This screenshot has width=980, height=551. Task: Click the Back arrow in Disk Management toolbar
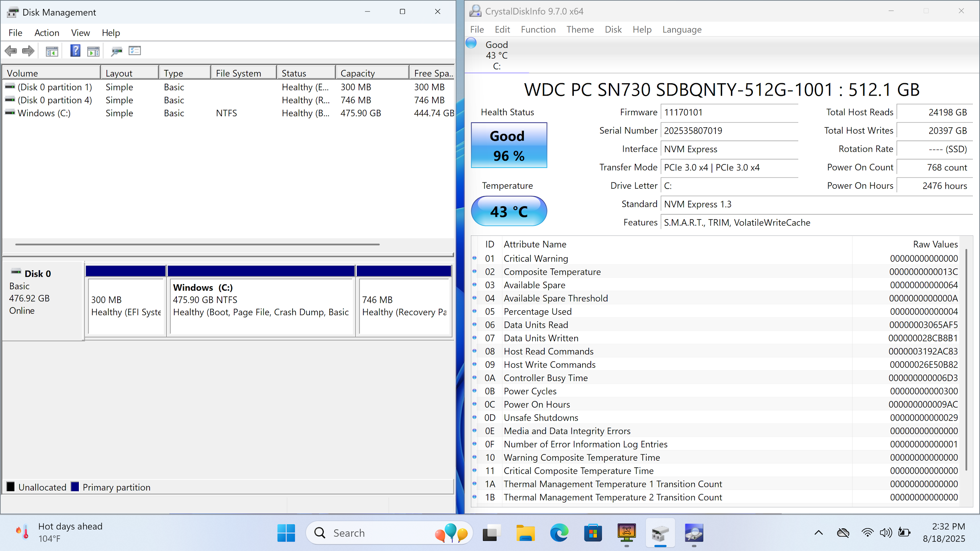(11, 51)
